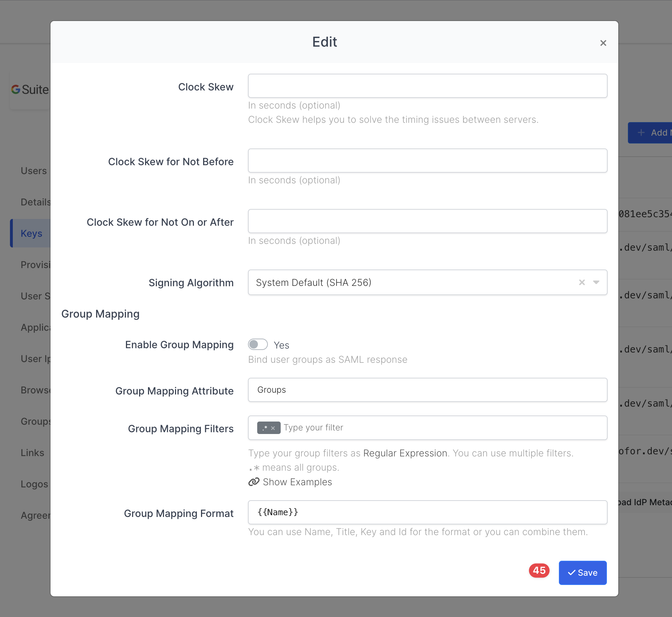Edit the Group Mapping Attribute field
672x617 pixels.
[x=427, y=390]
